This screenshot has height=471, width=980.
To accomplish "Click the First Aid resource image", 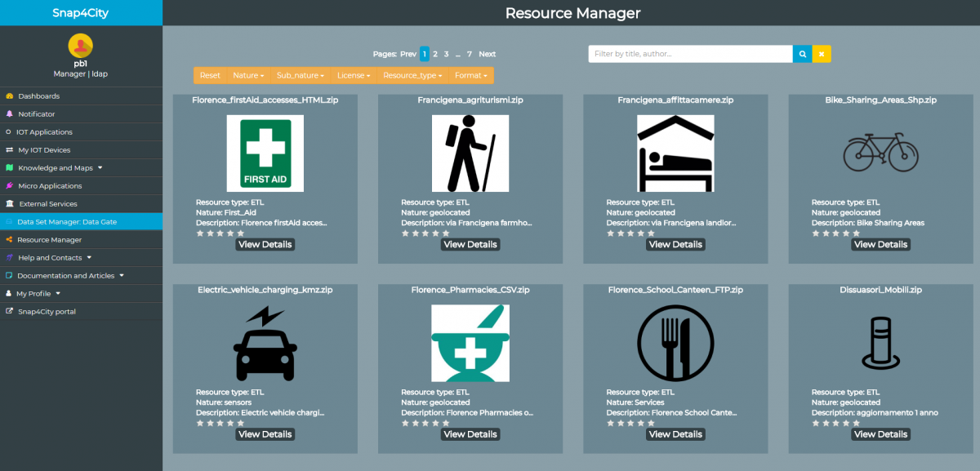I will (265, 153).
